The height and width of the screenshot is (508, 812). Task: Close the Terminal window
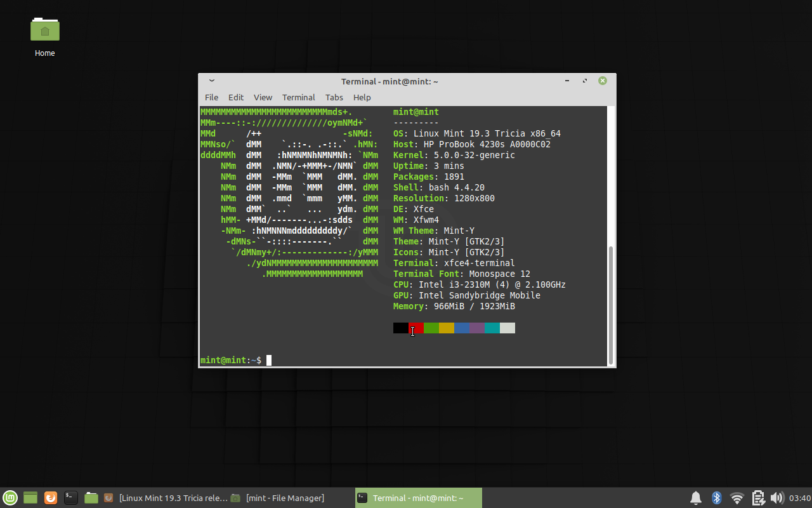pyautogui.click(x=603, y=81)
